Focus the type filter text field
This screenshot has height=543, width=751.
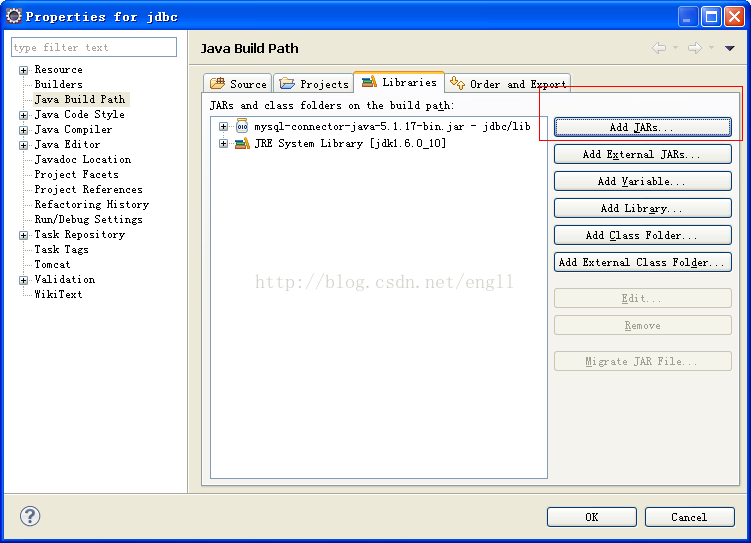click(x=94, y=47)
